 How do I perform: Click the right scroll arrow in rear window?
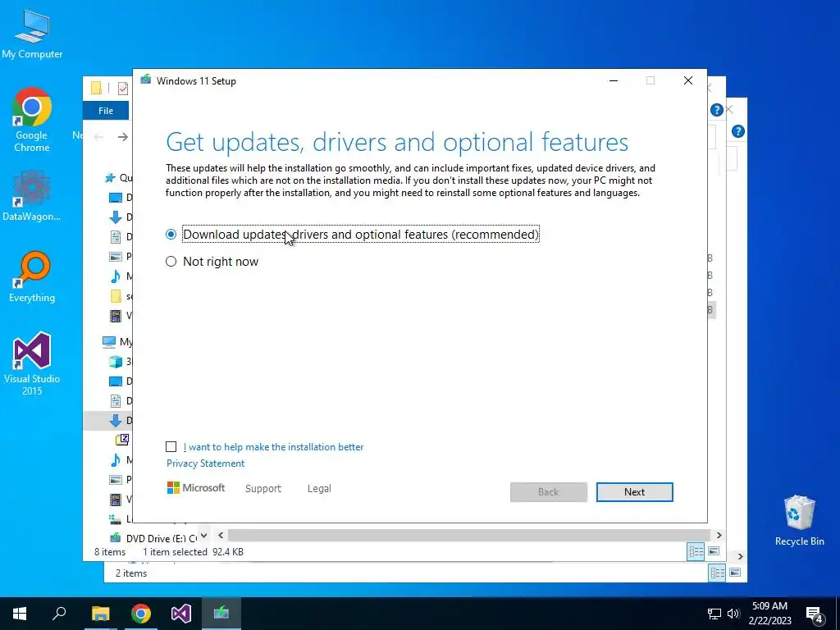[x=741, y=557]
